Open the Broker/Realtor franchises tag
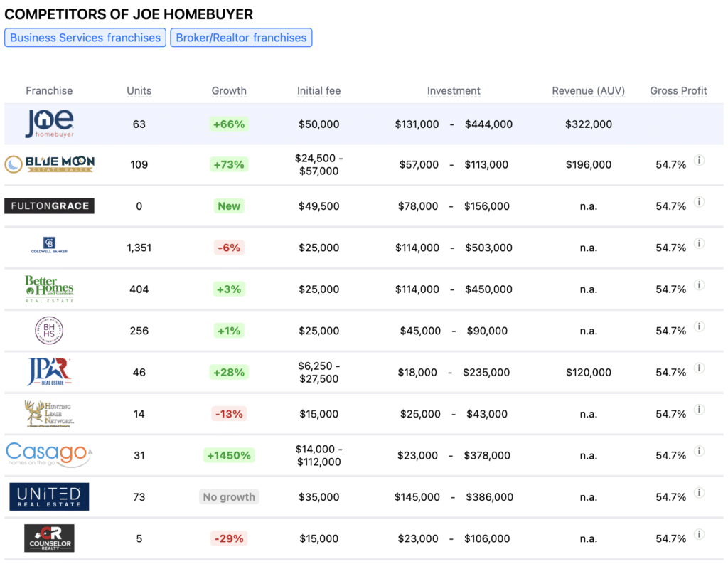This screenshot has width=728, height=569. (241, 38)
